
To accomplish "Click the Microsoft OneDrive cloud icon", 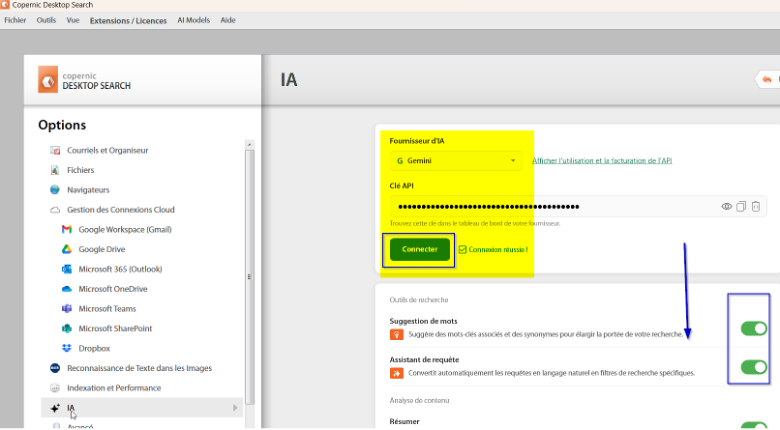I will click(67, 289).
